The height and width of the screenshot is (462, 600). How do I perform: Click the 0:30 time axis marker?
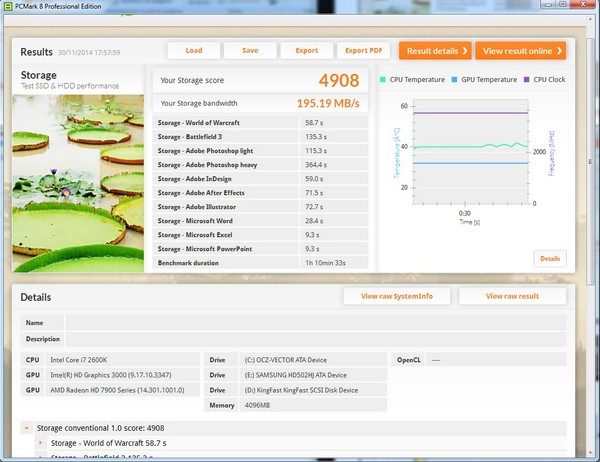pos(465,213)
